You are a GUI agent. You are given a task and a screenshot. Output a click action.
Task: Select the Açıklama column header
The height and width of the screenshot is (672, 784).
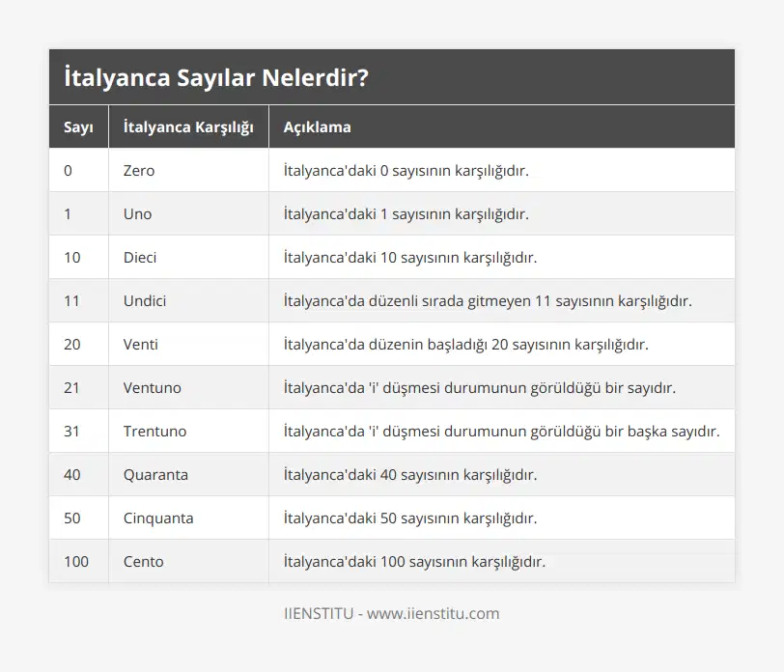point(318,126)
